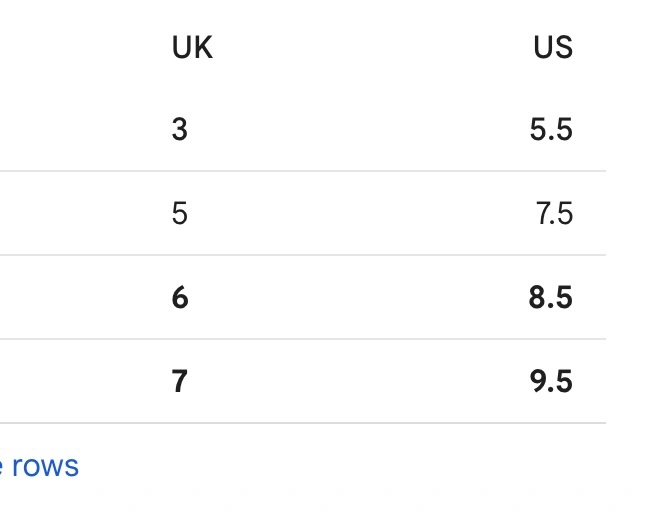The width and height of the screenshot is (662, 512).
Task: Click blank space between 5 and 7.5
Action: [x=359, y=213]
